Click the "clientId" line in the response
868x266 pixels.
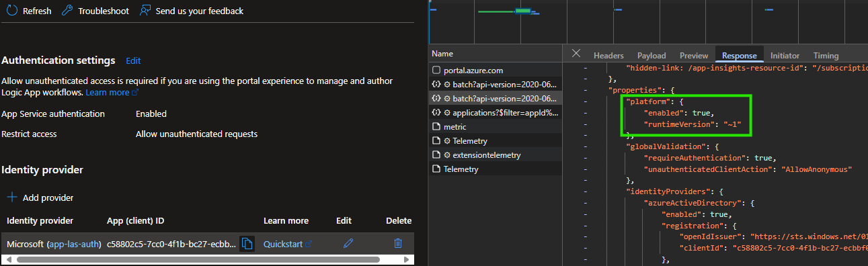(773, 248)
